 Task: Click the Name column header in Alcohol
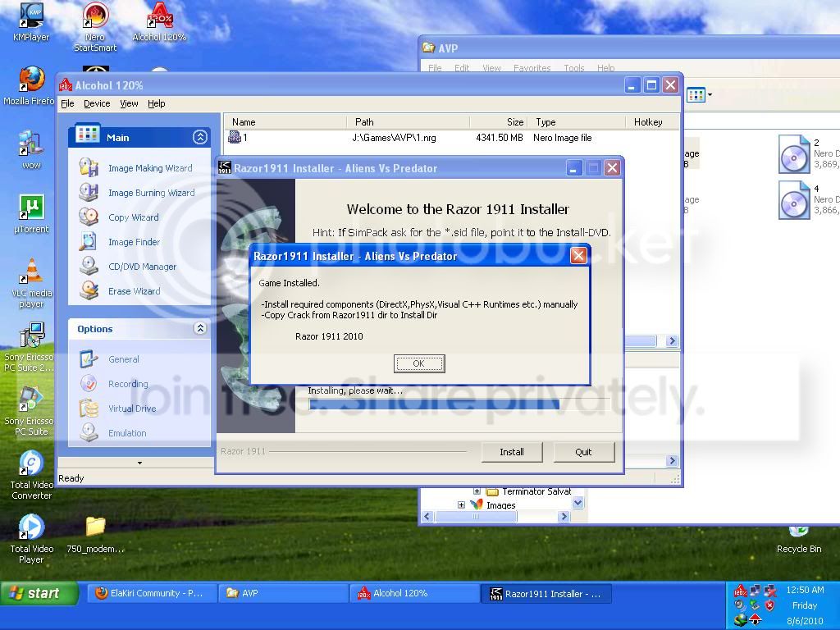pyautogui.click(x=285, y=122)
